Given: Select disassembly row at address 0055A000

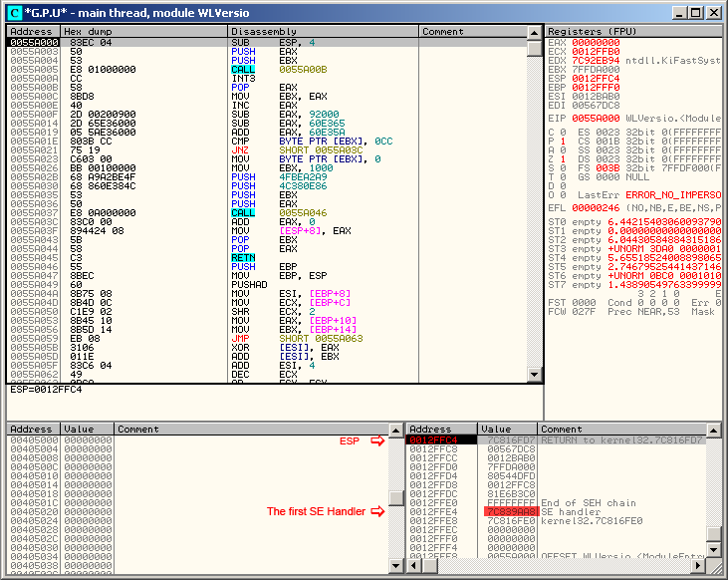Looking at the screenshot, I should (x=268, y=42).
